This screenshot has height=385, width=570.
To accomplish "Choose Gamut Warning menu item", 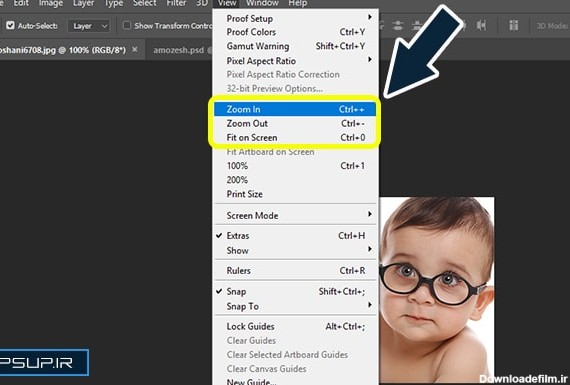I will (x=295, y=46).
